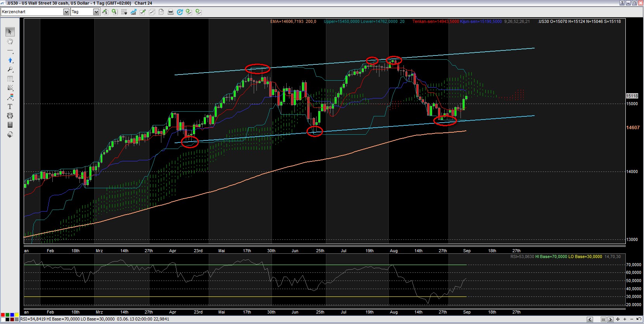Select the magnifier zoom tool
Screen dimensions: 644x324
pyautogui.click(x=10, y=69)
